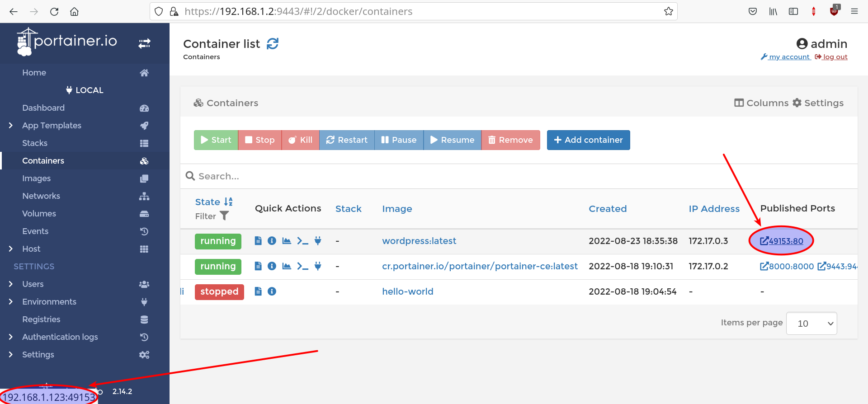Viewport: 868px width, 404px height.
Task: Expand Host submenu chevron
Action: pyautogui.click(x=10, y=249)
